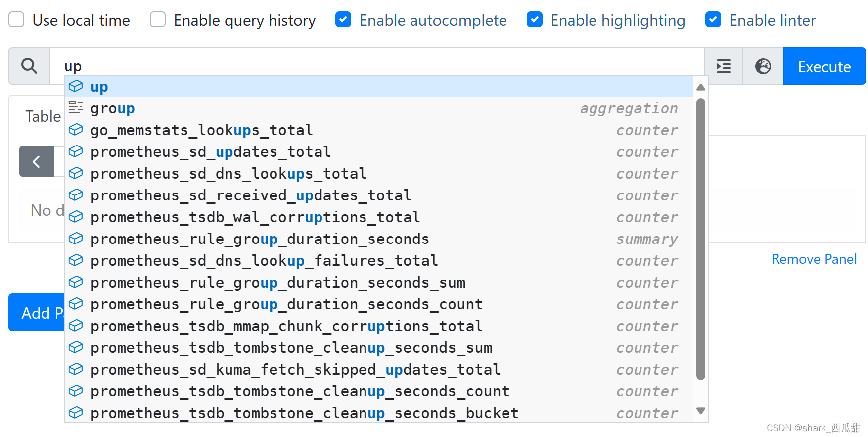
Task: Disable the Enable linter checkbox
Action: tap(713, 20)
